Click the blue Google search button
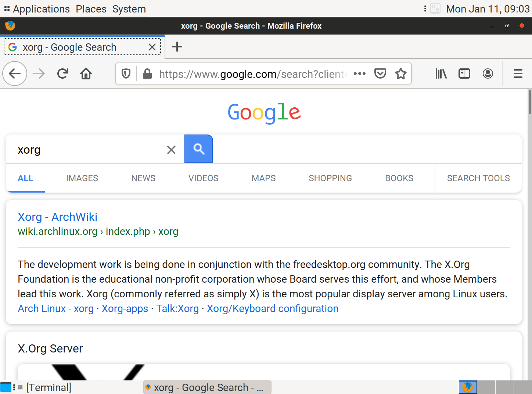This screenshot has height=394, width=532. 199,149
